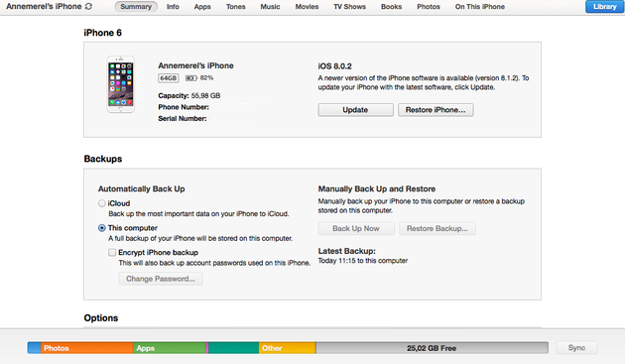The height and width of the screenshot is (364, 625).
Task: Click the Change Password... button
Action: (161, 279)
